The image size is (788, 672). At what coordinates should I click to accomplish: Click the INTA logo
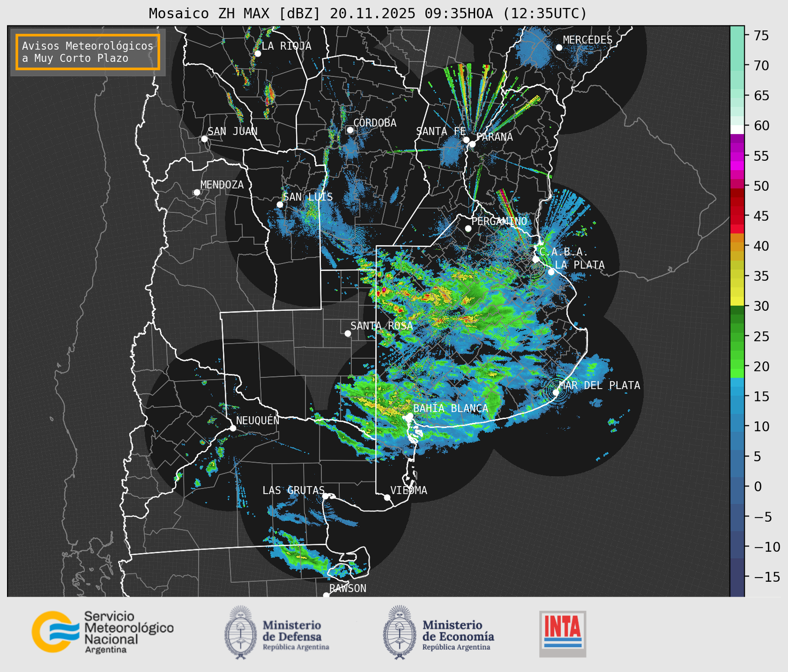(562, 634)
